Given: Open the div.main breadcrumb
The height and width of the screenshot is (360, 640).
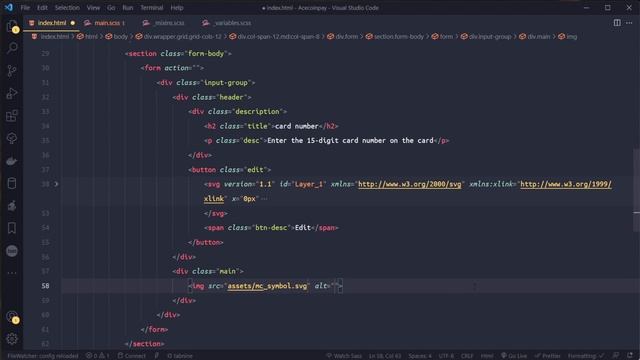Looking at the screenshot, I should (x=535, y=37).
